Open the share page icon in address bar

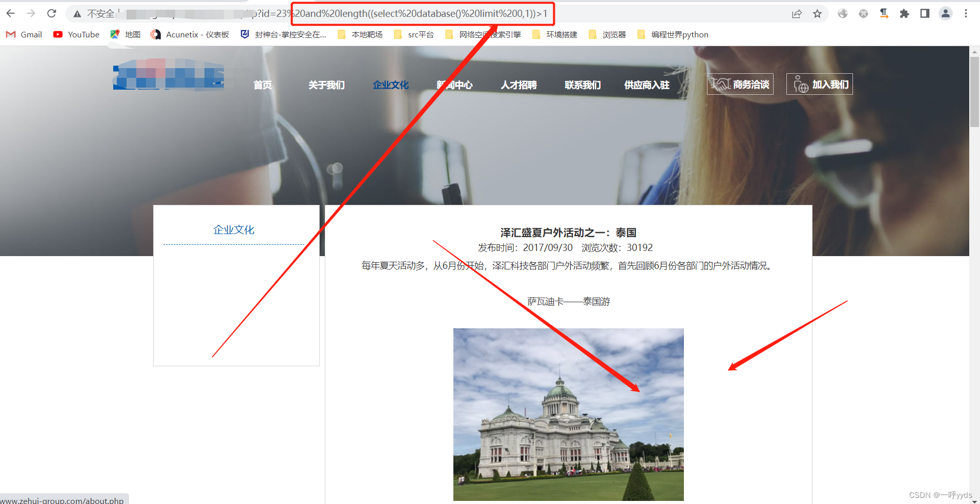coord(797,14)
